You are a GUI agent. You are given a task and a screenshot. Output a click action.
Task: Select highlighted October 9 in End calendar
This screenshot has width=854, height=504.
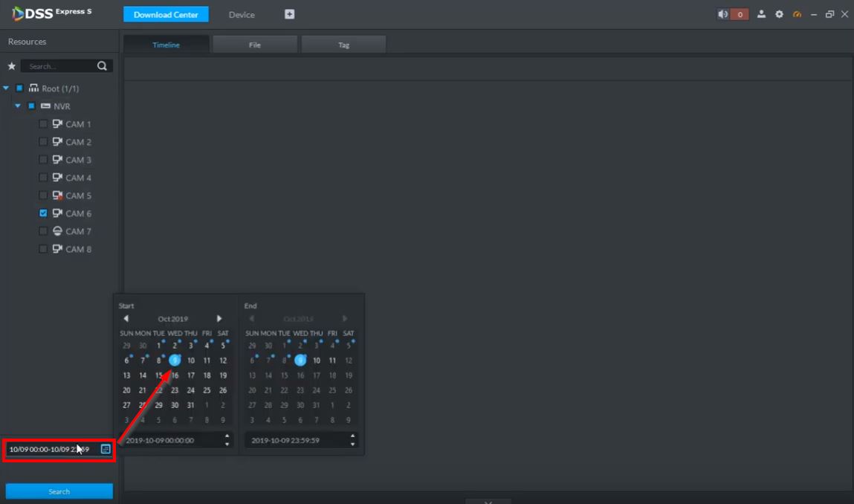[x=300, y=360]
